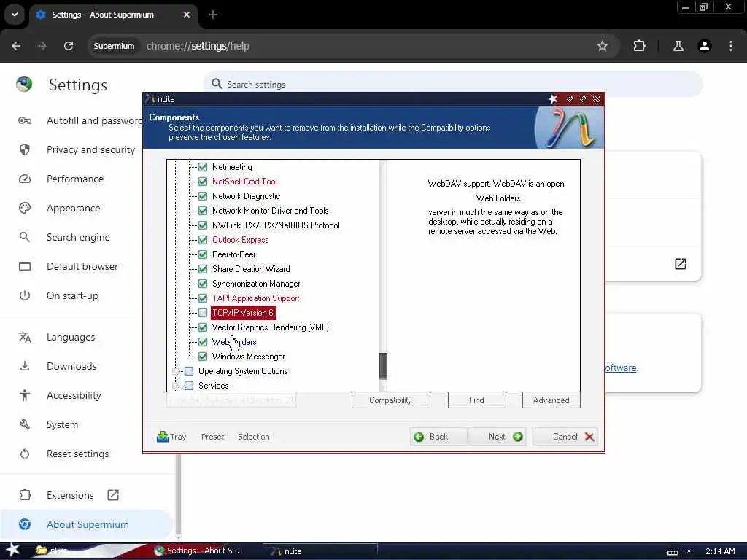The image size is (747, 560).
Task: Open Extensions link in sidebar
Action: [70, 495]
